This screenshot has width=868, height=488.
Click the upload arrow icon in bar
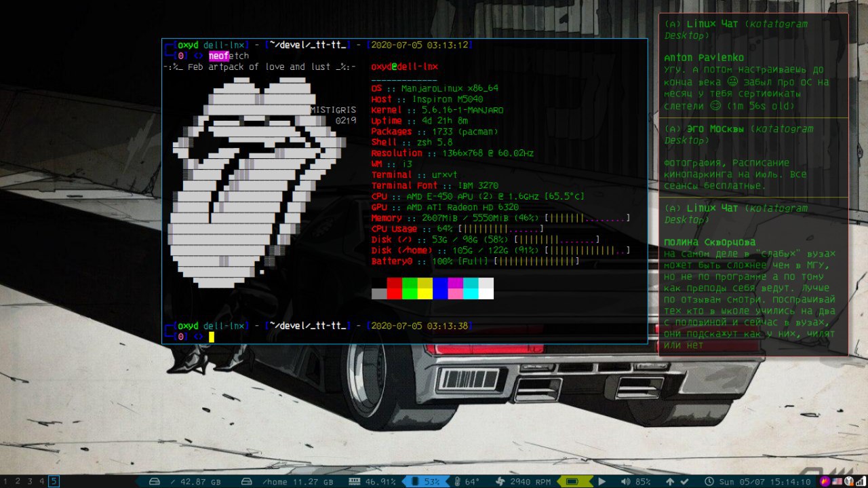(x=670, y=481)
